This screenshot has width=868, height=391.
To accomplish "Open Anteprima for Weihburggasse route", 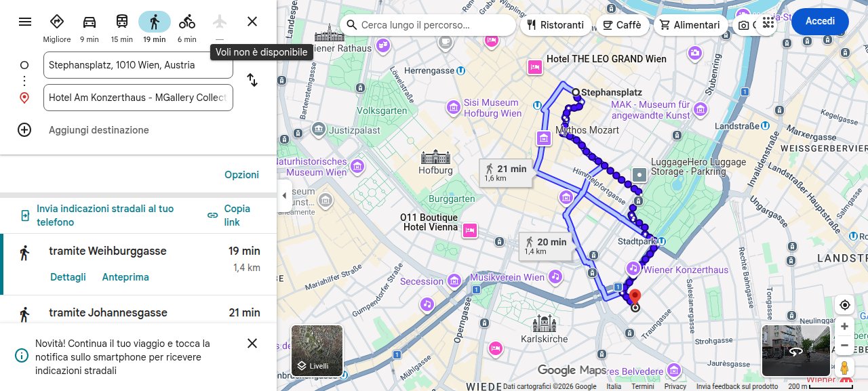I will (x=125, y=277).
